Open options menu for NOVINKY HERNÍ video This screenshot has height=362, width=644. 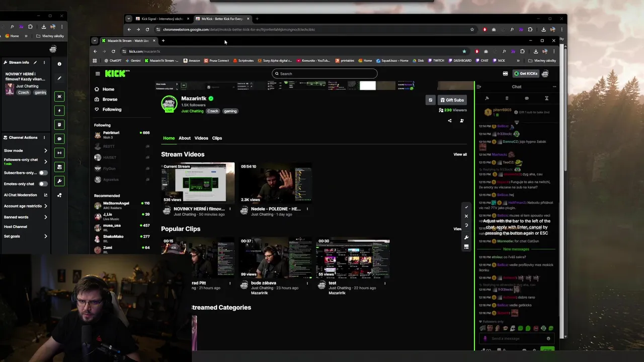(230, 209)
